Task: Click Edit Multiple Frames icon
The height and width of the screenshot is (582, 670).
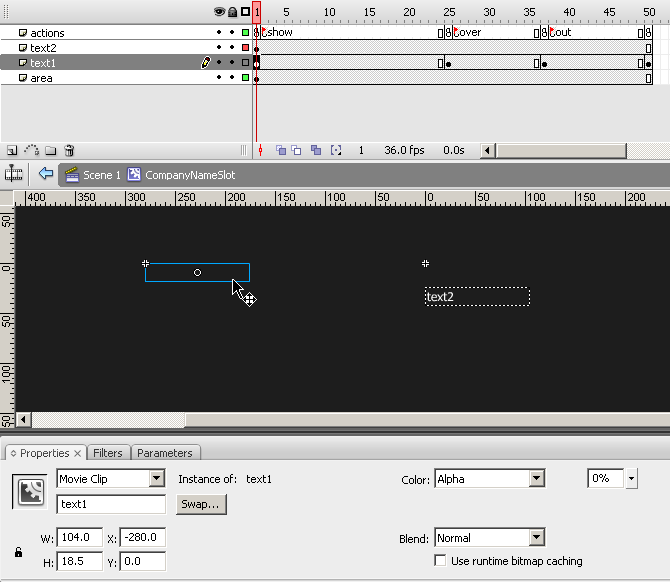Action: click(x=316, y=151)
